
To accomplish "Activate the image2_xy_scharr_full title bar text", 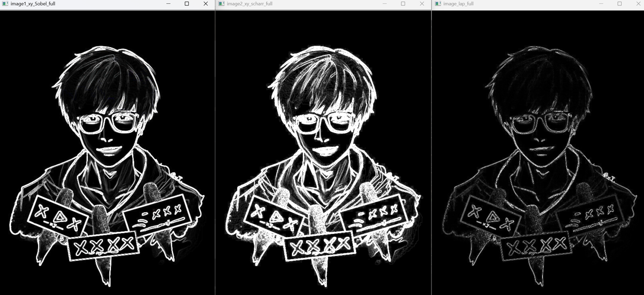I will coord(250,4).
